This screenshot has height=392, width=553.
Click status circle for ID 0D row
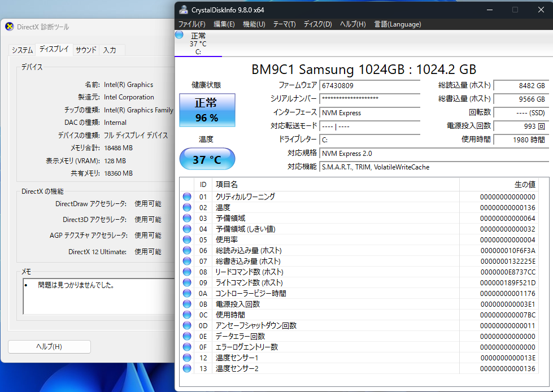click(187, 325)
